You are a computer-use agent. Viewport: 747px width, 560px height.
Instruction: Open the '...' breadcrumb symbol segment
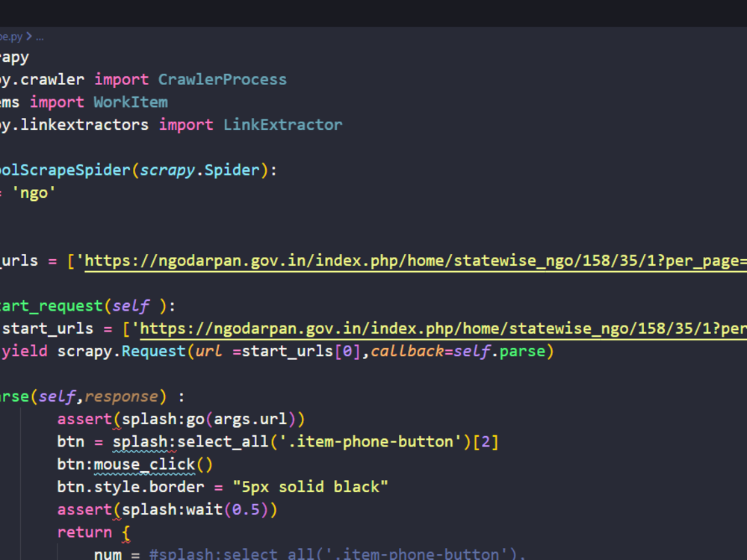(40, 37)
